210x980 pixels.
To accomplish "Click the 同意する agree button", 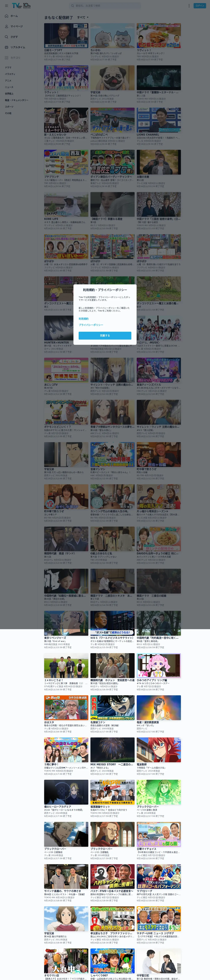I will click(x=105, y=335).
